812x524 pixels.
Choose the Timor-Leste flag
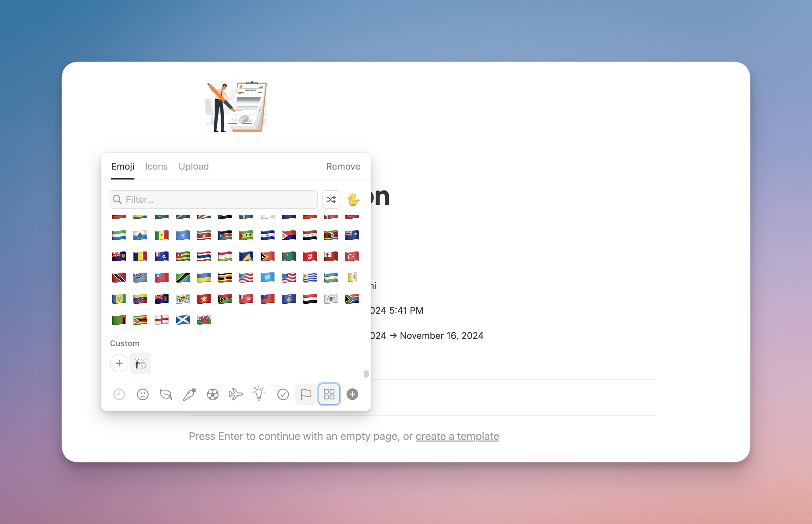point(267,256)
